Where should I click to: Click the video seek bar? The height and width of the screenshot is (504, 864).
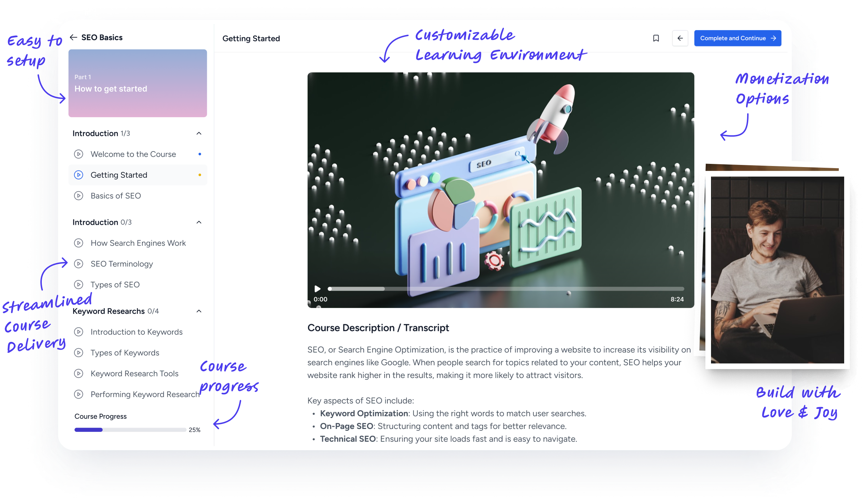click(x=506, y=289)
